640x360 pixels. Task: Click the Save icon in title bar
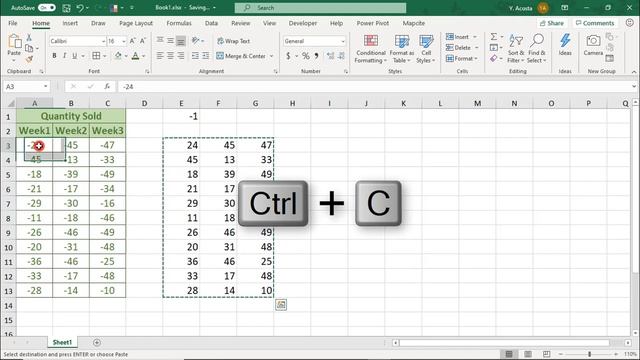click(x=66, y=8)
